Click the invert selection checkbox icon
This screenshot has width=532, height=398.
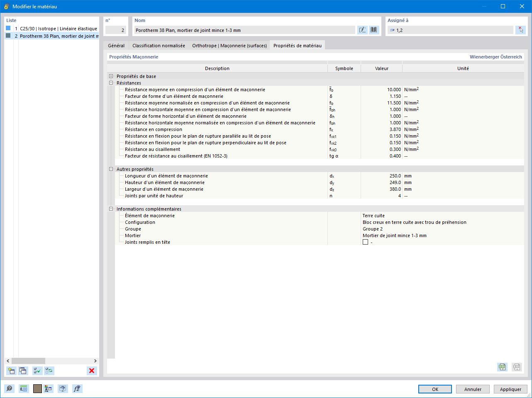click(49, 371)
